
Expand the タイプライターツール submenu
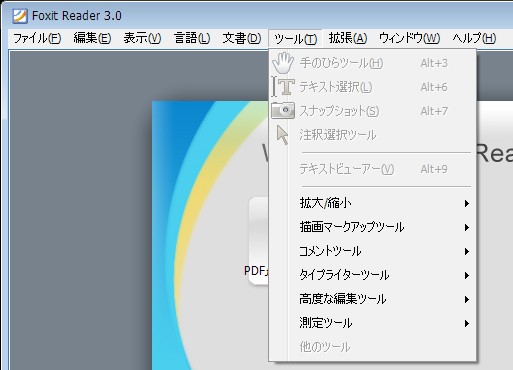click(x=372, y=275)
